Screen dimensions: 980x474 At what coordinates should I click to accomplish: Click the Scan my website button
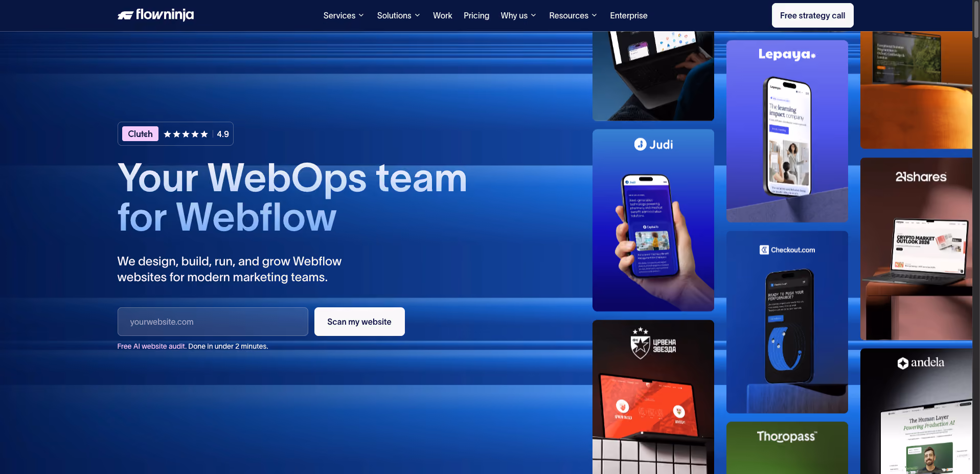point(359,322)
